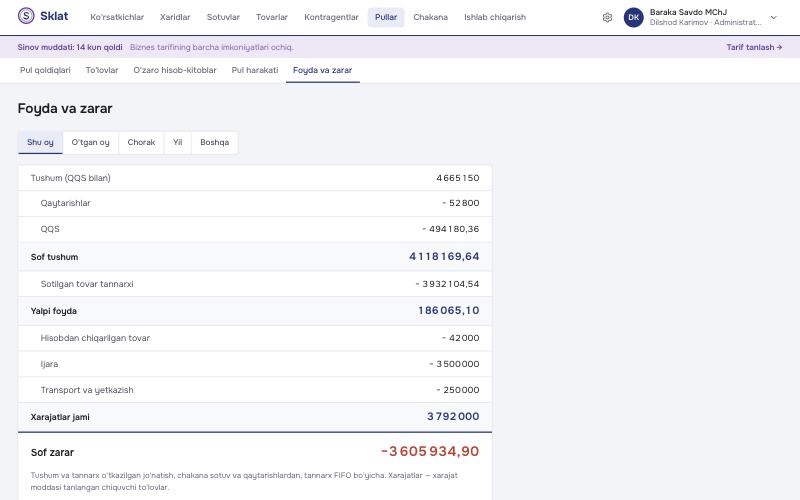This screenshot has height=500, width=800.
Task: Click the value 4 118 169,64
Action: point(444,257)
